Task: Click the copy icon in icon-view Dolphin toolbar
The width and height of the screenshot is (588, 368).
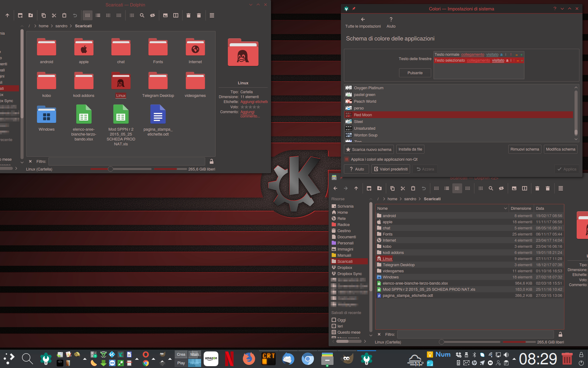Action: 43,15
